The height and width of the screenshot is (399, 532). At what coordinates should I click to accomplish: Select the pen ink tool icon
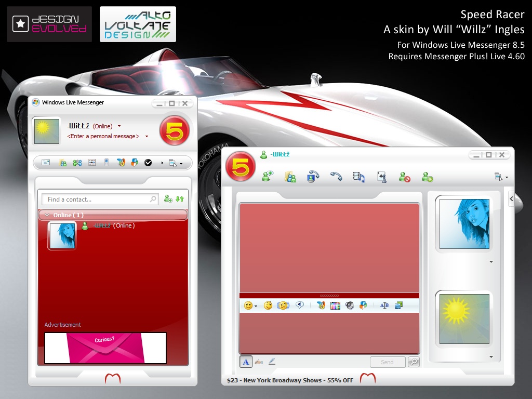tap(272, 362)
